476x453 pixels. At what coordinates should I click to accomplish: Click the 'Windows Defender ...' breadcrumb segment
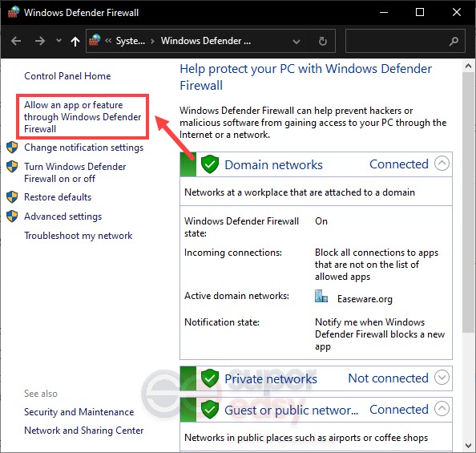pos(206,41)
